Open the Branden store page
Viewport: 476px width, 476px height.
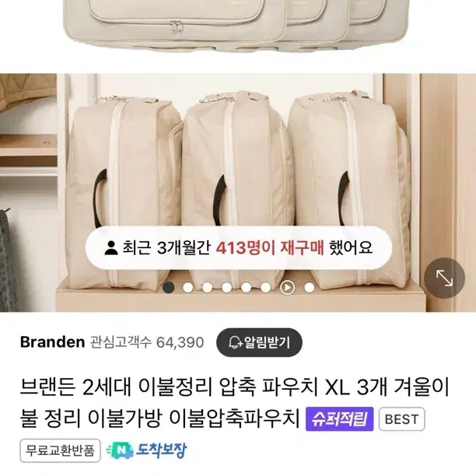click(53, 342)
